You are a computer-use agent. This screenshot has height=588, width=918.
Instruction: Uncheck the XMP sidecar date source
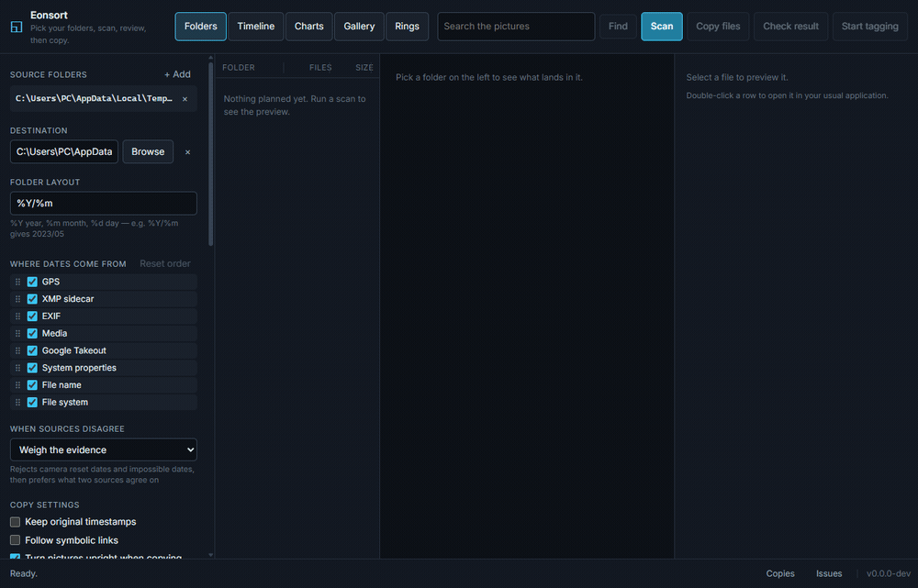pos(32,299)
